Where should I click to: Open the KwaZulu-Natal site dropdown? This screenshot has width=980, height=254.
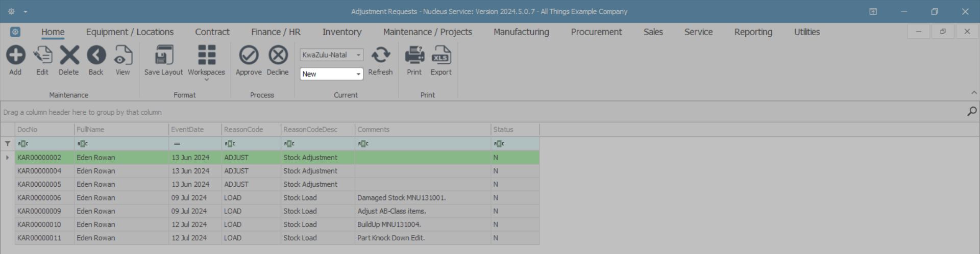358,55
